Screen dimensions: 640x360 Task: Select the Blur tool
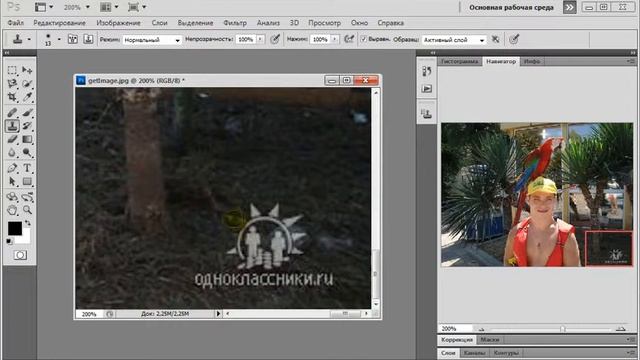pyautogui.click(x=12, y=153)
